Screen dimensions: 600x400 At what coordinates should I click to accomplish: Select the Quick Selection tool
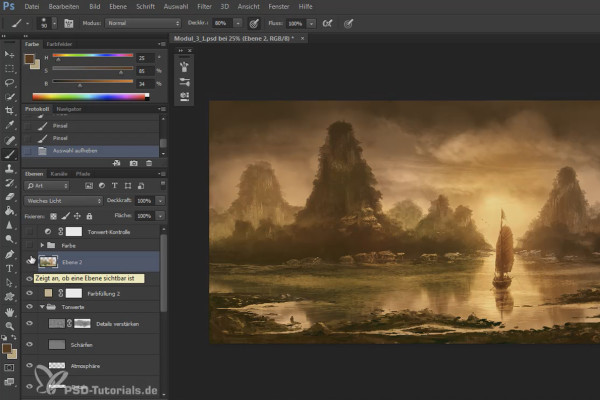(x=9, y=97)
